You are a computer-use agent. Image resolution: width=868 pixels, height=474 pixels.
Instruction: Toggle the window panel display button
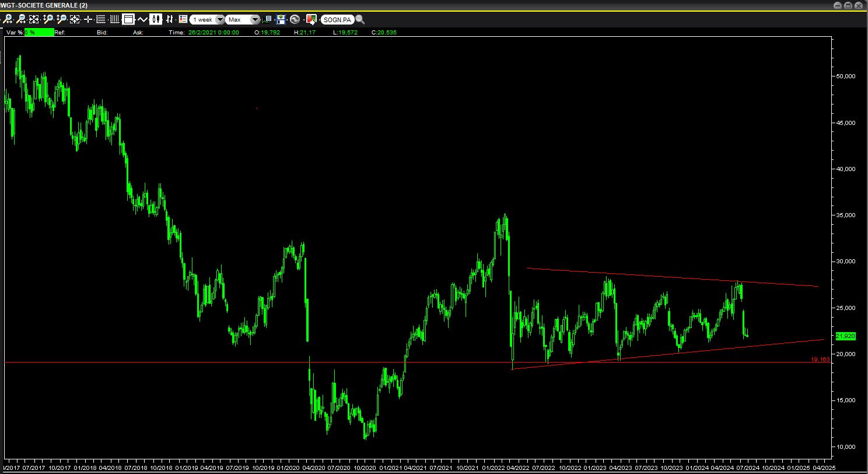128,19
